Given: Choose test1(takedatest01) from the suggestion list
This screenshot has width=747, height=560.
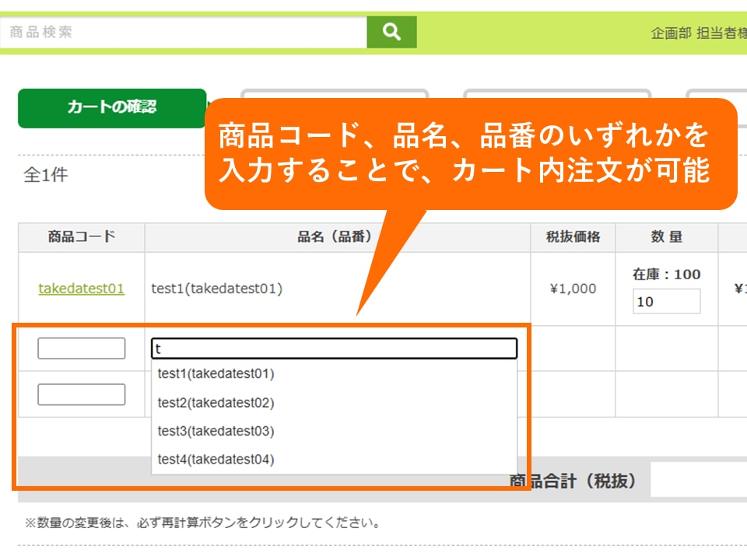Looking at the screenshot, I should tap(216, 373).
